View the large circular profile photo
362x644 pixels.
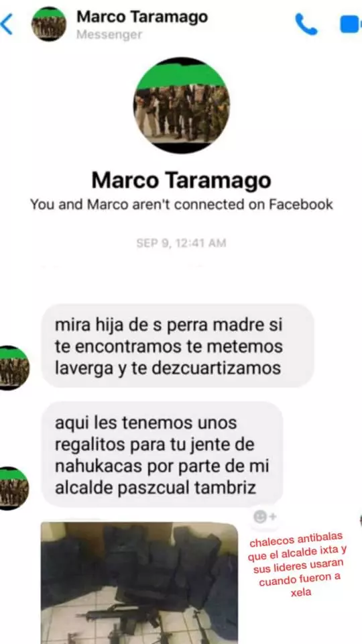point(182,105)
